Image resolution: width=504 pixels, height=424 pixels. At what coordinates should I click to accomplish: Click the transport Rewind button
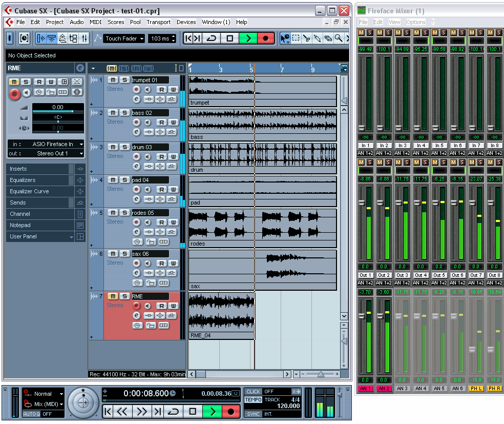click(122, 412)
